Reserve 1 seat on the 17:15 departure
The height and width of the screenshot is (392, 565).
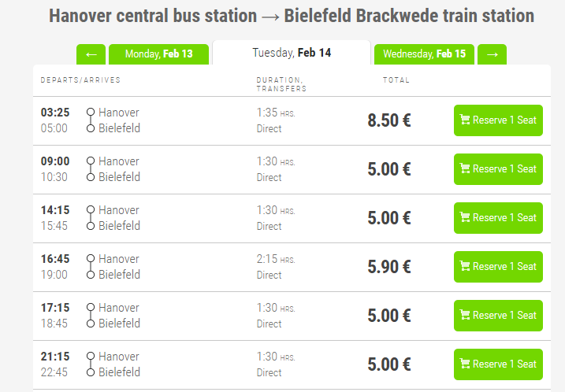[498, 316]
